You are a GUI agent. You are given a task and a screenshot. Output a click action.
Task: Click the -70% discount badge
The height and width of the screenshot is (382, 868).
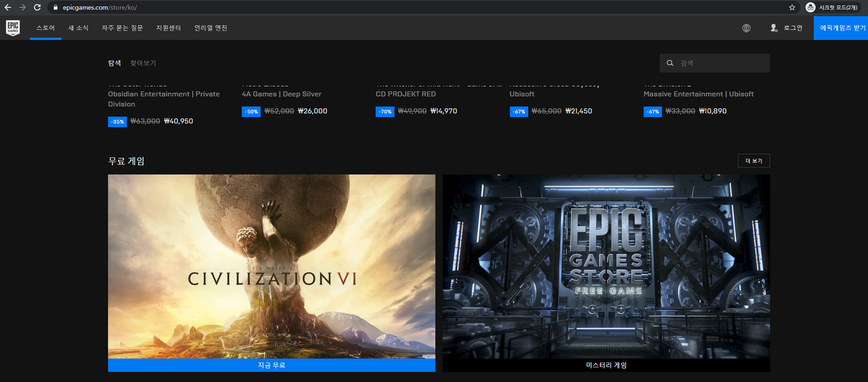[384, 111]
